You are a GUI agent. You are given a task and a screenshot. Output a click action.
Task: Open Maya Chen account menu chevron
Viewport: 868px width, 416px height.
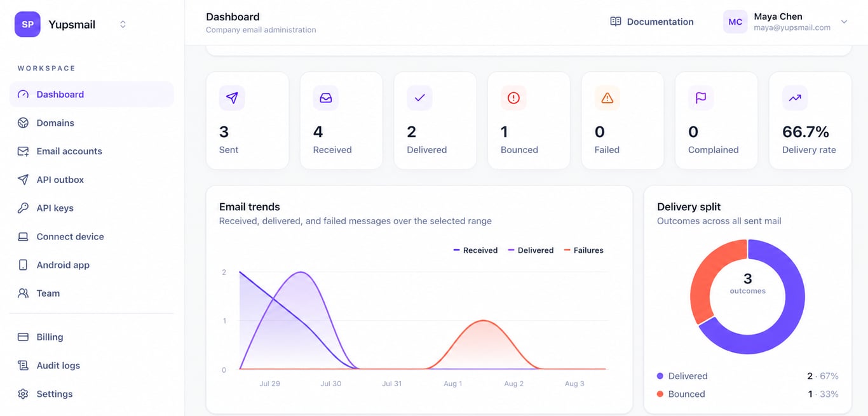pyautogui.click(x=844, y=22)
